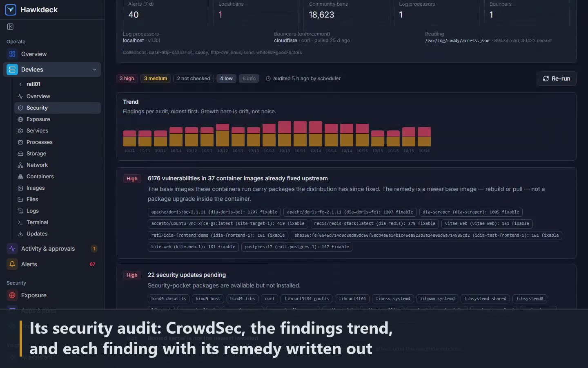Filter findings by the 4 low badge

[226, 79]
